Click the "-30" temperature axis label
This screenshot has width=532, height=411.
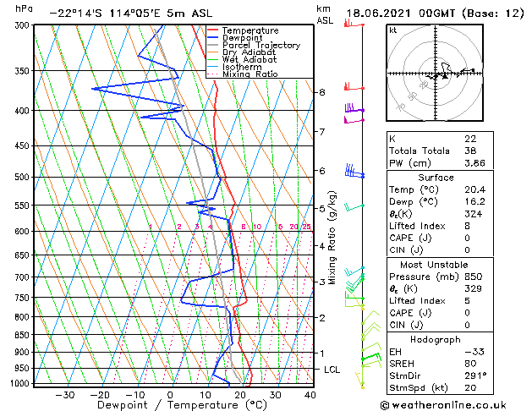pos(65,395)
